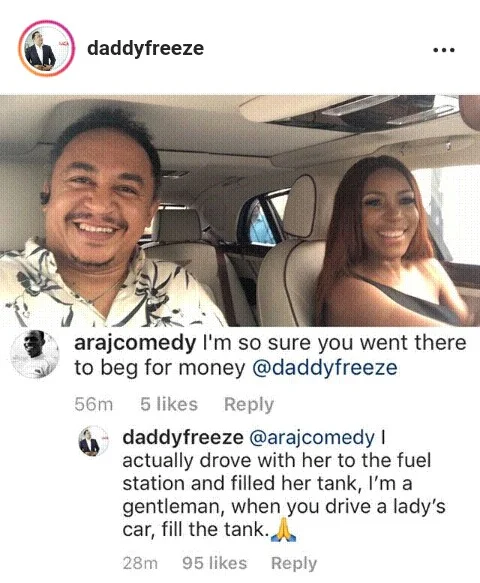
Task: Reply to daddyfreeze's fuel station comment
Action: point(294,564)
